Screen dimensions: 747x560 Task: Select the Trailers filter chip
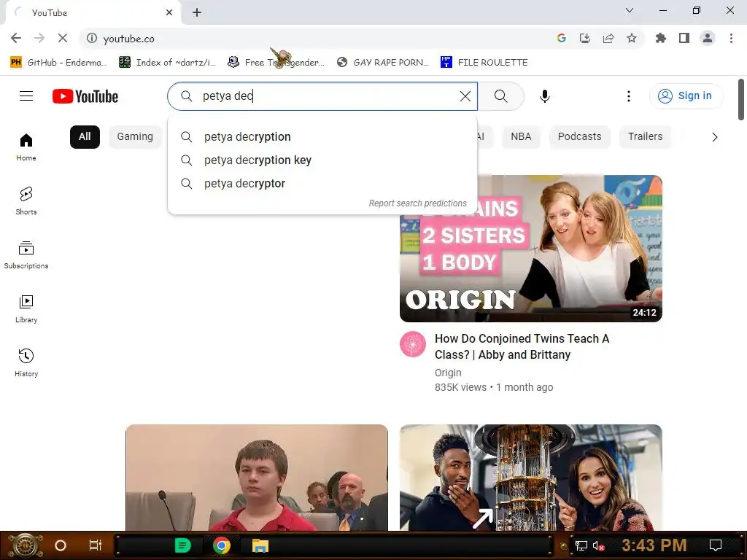click(x=645, y=136)
